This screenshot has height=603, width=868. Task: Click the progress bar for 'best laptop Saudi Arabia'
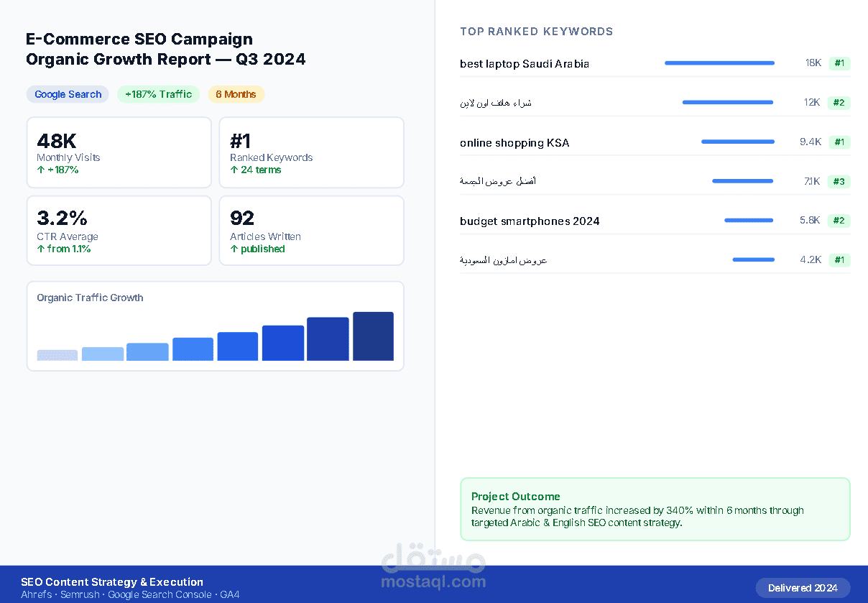coord(719,63)
